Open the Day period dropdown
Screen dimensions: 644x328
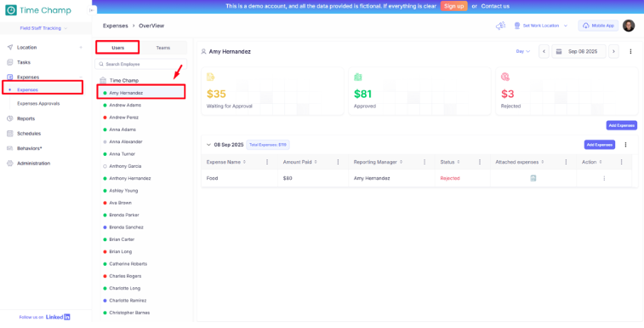523,51
